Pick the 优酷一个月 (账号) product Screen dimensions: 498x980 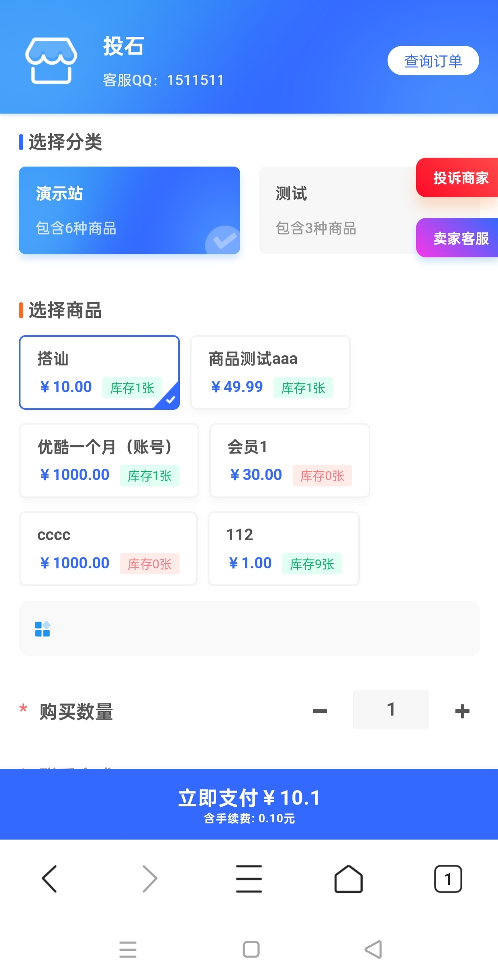click(109, 460)
